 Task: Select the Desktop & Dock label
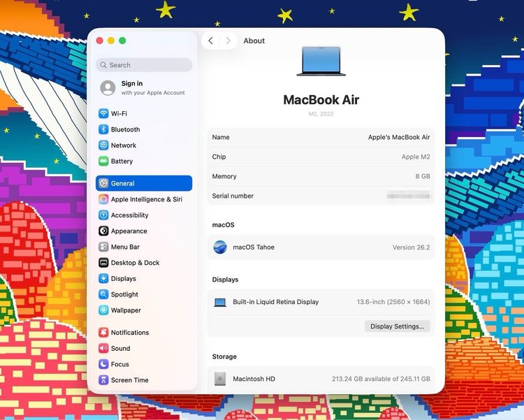point(136,263)
